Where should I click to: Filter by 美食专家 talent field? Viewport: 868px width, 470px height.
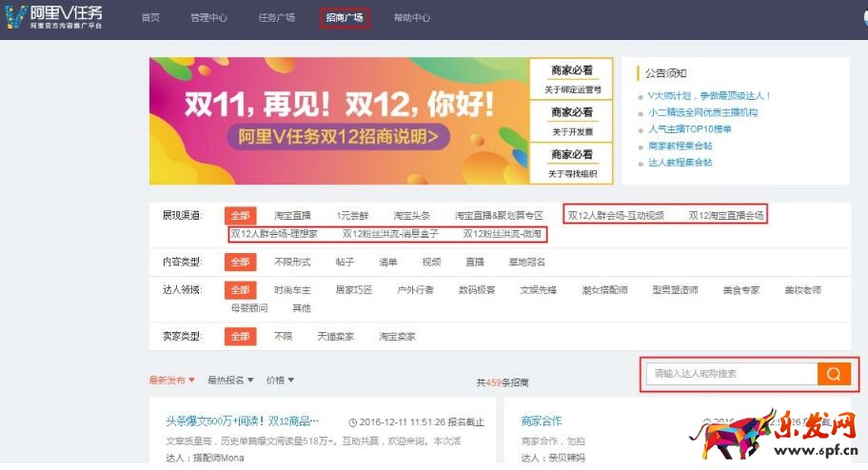click(739, 290)
